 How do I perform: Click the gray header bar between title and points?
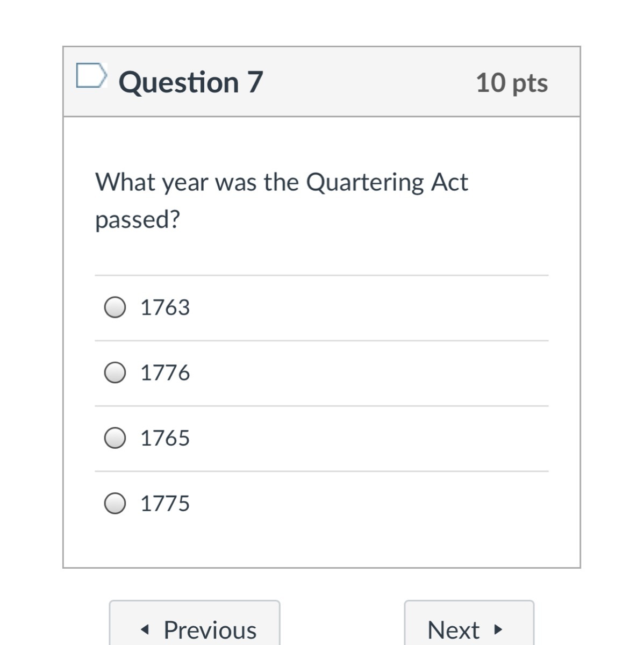(x=366, y=83)
